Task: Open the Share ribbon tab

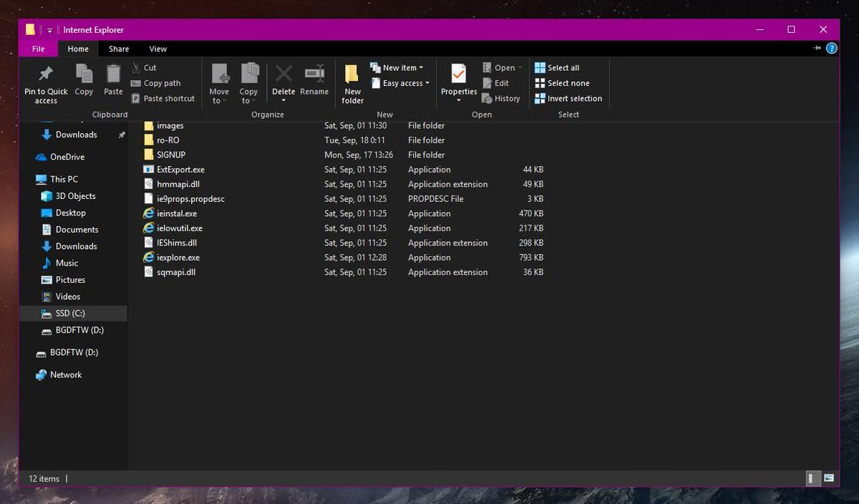Action: (118, 49)
